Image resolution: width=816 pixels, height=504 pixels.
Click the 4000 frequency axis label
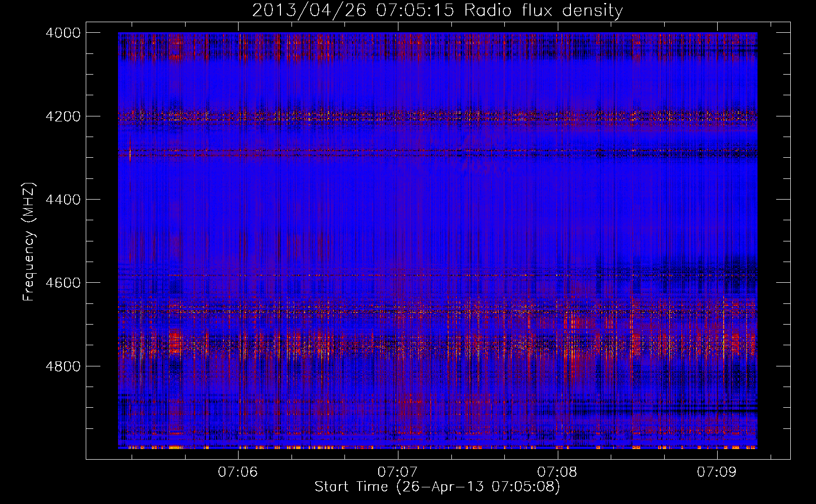pyautogui.click(x=63, y=33)
